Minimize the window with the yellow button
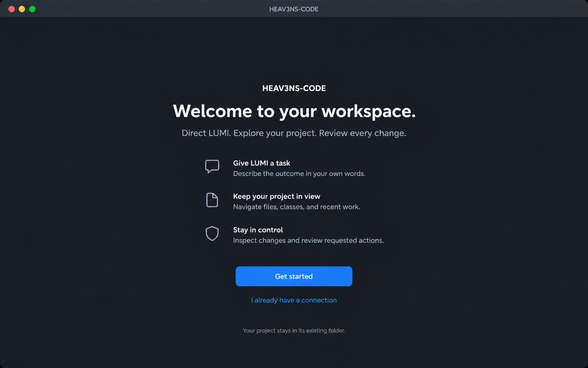The height and width of the screenshot is (368, 588). pyautogui.click(x=22, y=9)
